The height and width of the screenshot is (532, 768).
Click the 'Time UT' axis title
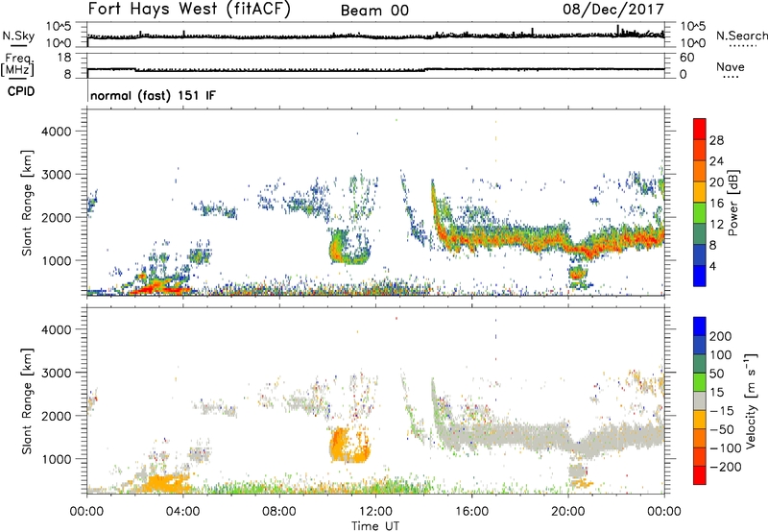[x=375, y=526]
